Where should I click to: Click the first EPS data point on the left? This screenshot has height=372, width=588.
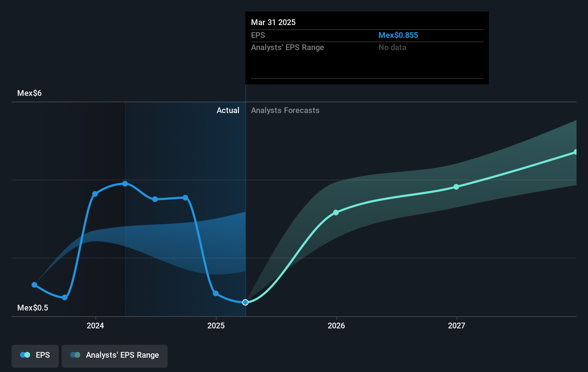pyautogui.click(x=34, y=285)
